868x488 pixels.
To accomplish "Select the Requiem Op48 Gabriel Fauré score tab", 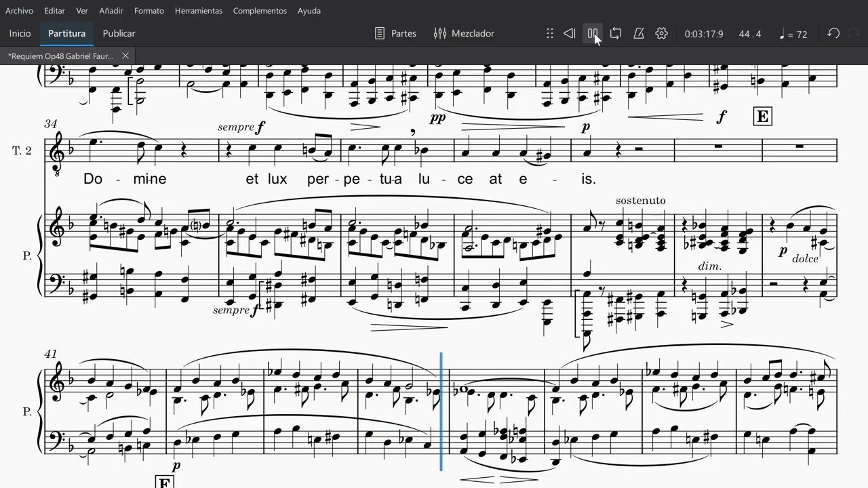I will [61, 56].
